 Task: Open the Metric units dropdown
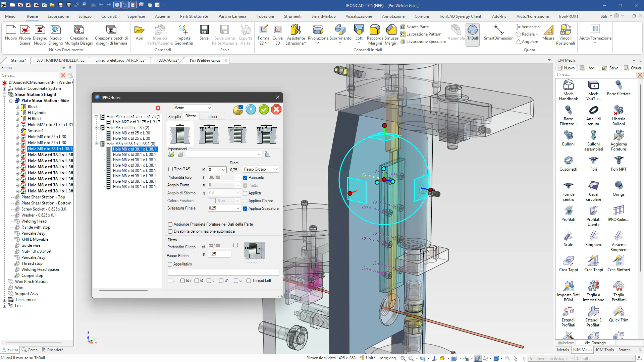(193, 108)
